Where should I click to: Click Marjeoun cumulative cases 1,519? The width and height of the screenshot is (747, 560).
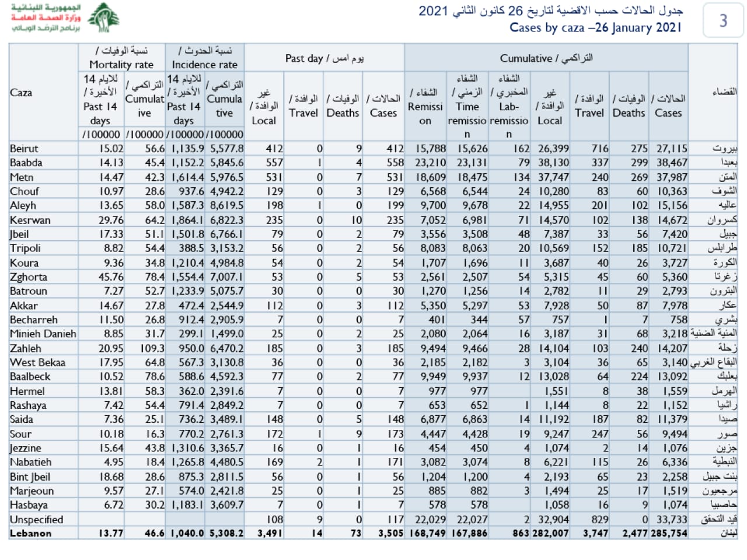click(675, 491)
